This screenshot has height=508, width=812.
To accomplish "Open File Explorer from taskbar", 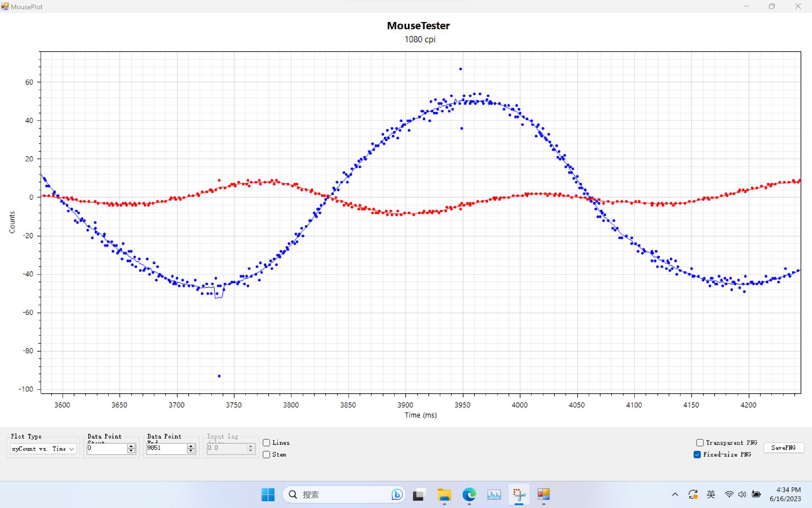I will click(444, 494).
